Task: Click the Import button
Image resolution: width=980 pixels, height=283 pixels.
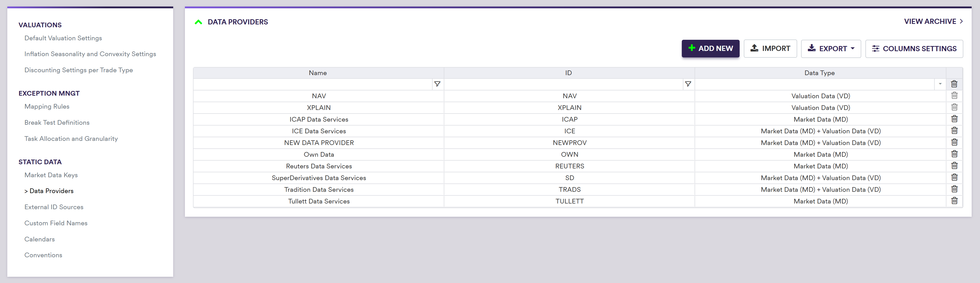Action: click(x=770, y=49)
